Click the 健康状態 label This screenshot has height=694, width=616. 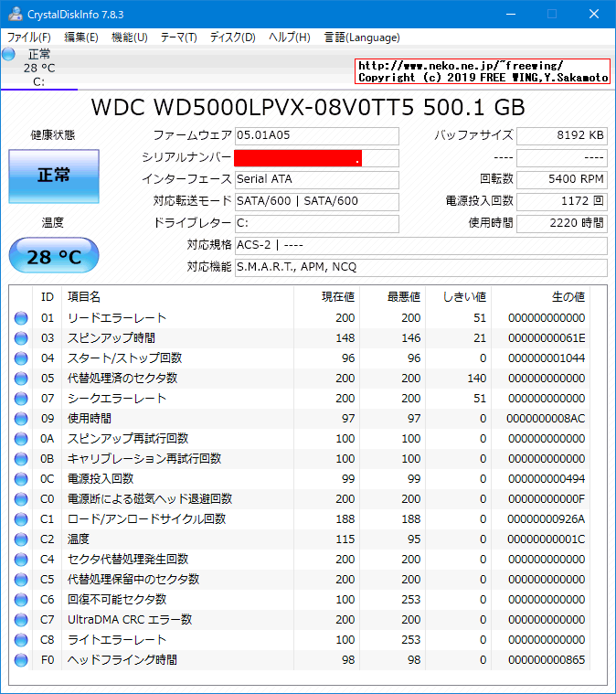pyautogui.click(x=53, y=135)
